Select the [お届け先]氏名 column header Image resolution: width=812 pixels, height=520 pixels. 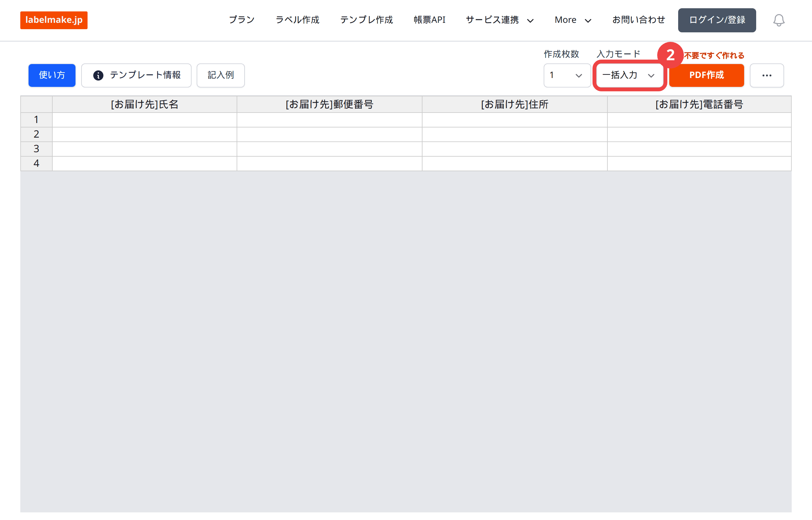point(145,104)
